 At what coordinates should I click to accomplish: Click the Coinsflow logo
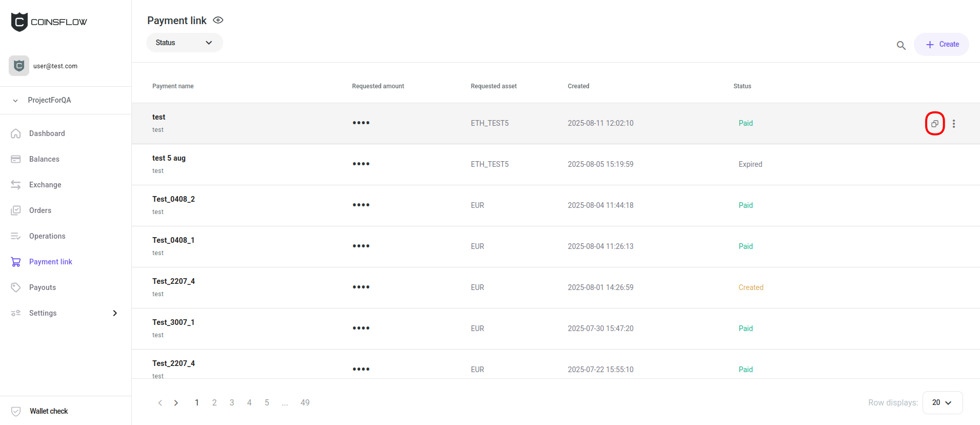point(49,22)
